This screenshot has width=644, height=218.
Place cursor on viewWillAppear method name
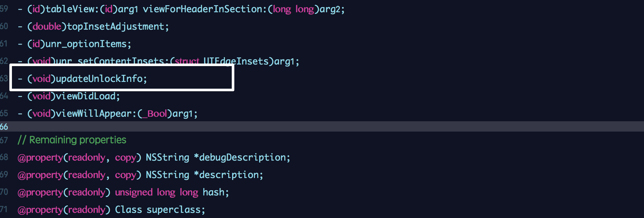click(93, 114)
